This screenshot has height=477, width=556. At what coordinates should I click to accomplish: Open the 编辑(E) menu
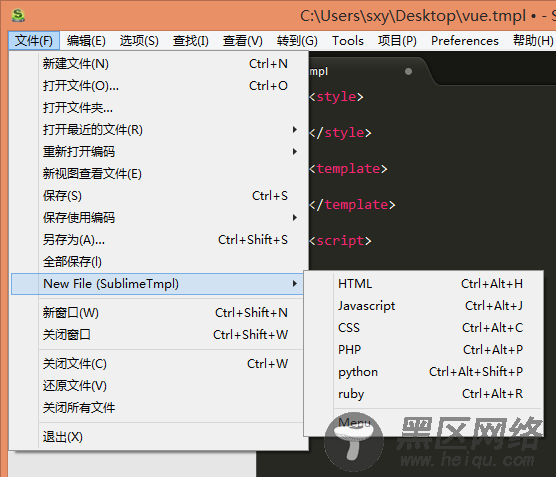(x=86, y=41)
